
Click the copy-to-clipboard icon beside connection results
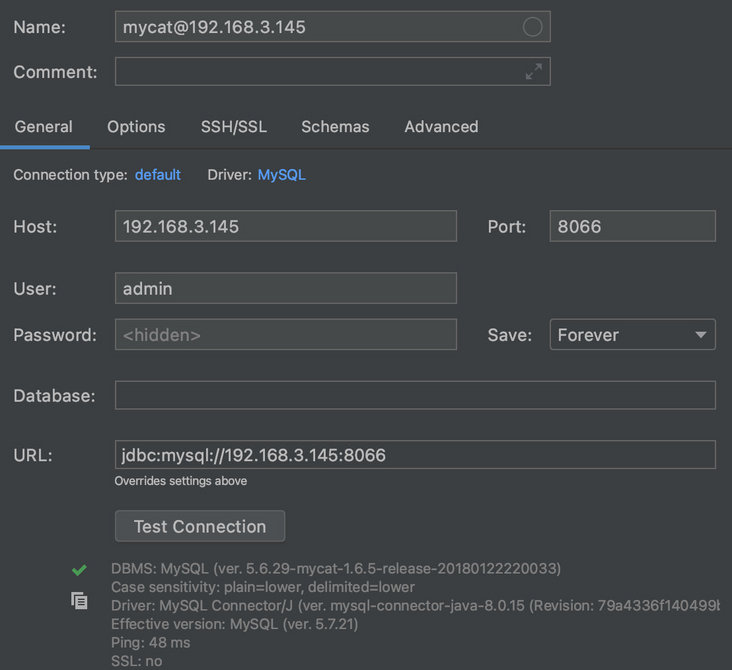79,601
